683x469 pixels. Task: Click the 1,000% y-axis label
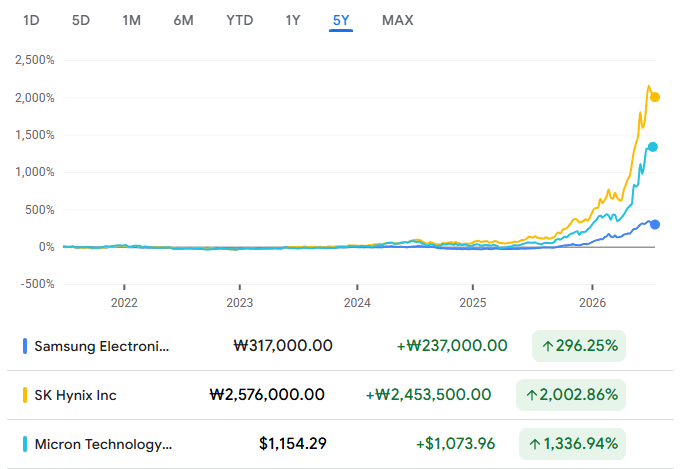coord(35,172)
